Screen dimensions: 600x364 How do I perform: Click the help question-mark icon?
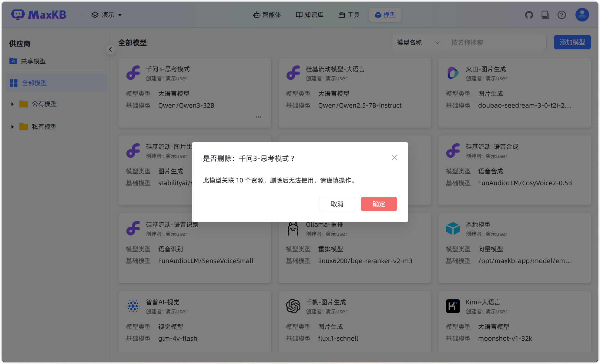[561, 15]
